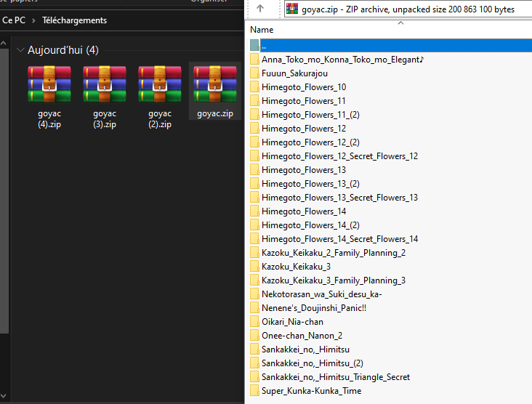
Task: Click the parent folder ".." row icon
Action: [x=254, y=45]
